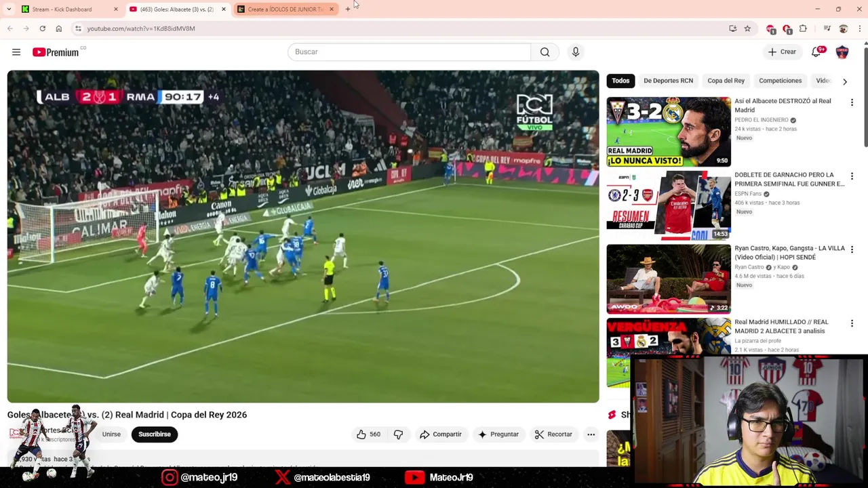View site information next to the URL

tap(78, 28)
